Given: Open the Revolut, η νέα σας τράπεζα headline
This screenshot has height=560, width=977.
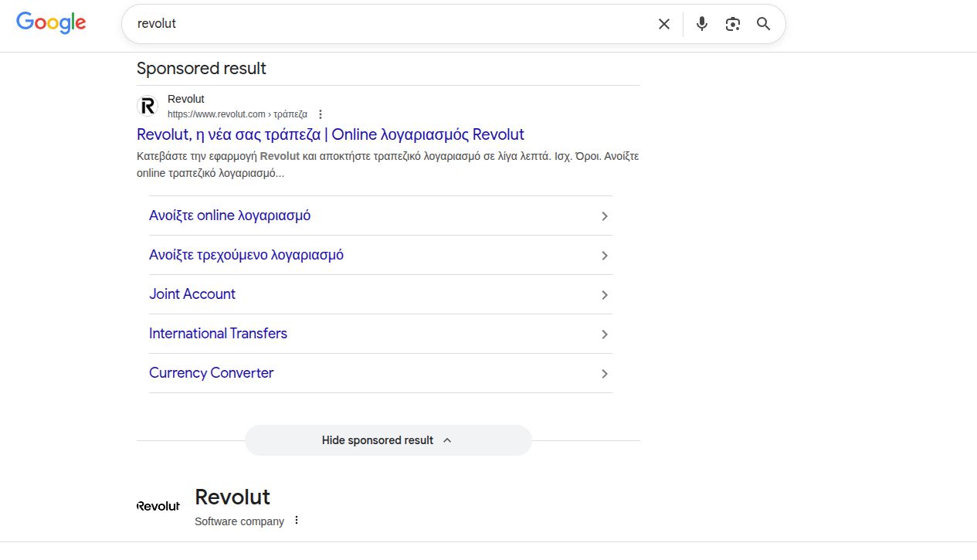Looking at the screenshot, I should [x=331, y=134].
